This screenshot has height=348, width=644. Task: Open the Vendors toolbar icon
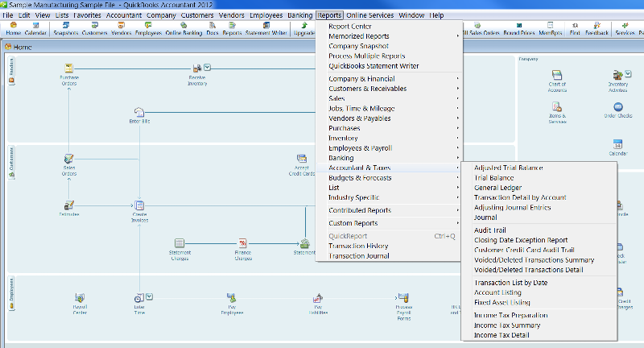point(122,29)
